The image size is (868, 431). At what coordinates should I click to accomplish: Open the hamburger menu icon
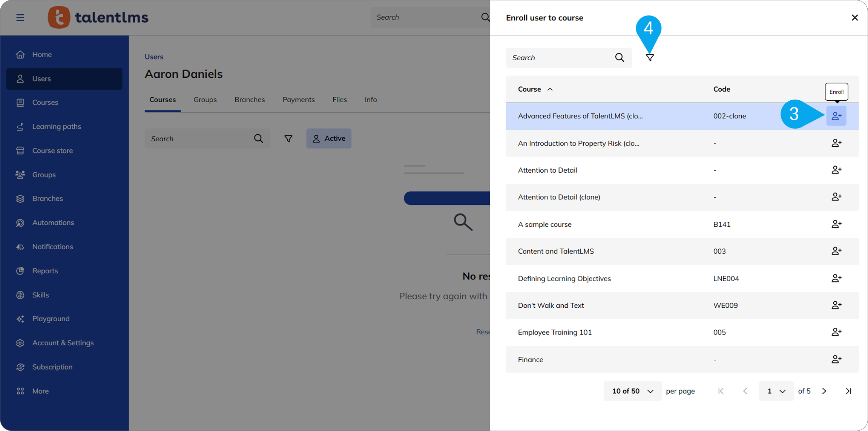(20, 17)
